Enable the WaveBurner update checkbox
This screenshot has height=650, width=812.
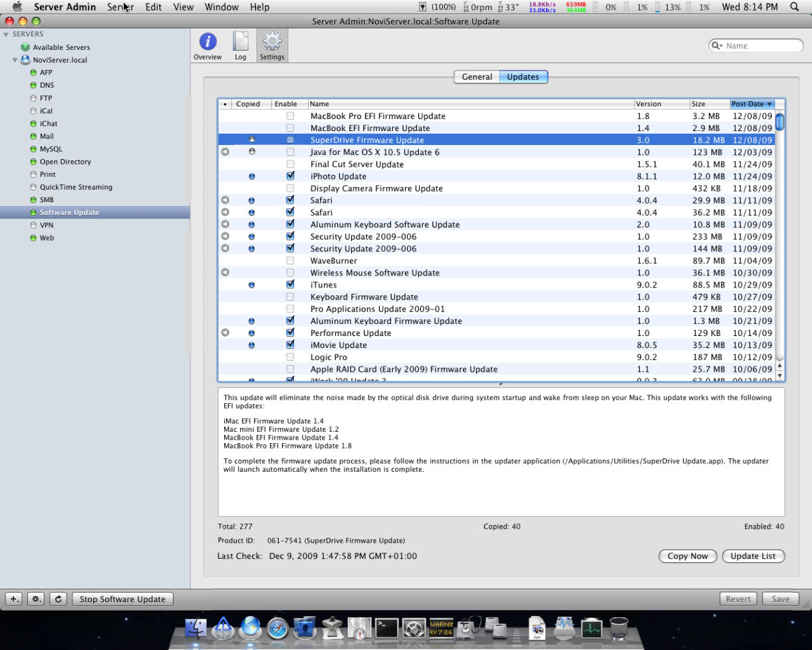[290, 261]
